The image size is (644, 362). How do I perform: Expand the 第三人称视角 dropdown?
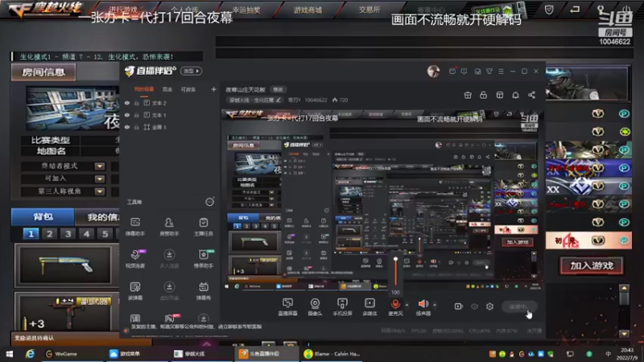(x=100, y=191)
